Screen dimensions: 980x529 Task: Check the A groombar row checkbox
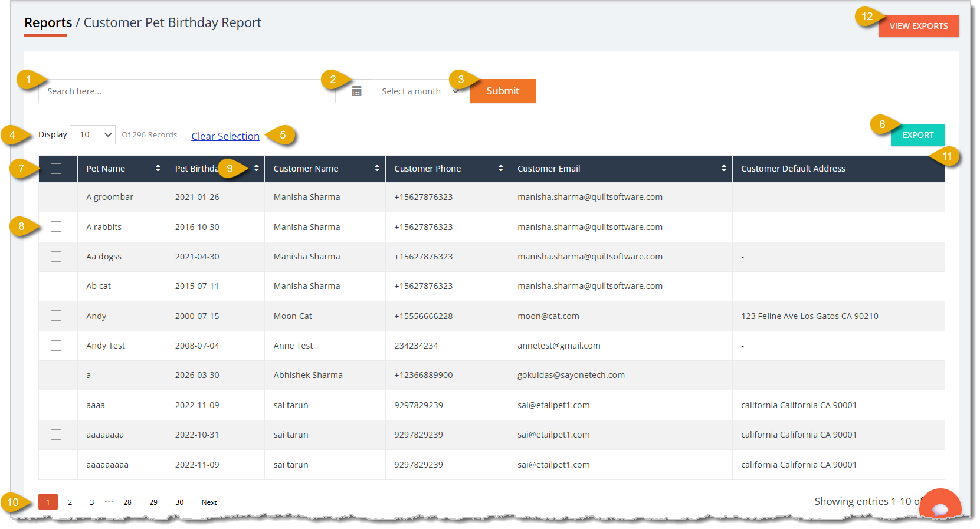pos(56,197)
